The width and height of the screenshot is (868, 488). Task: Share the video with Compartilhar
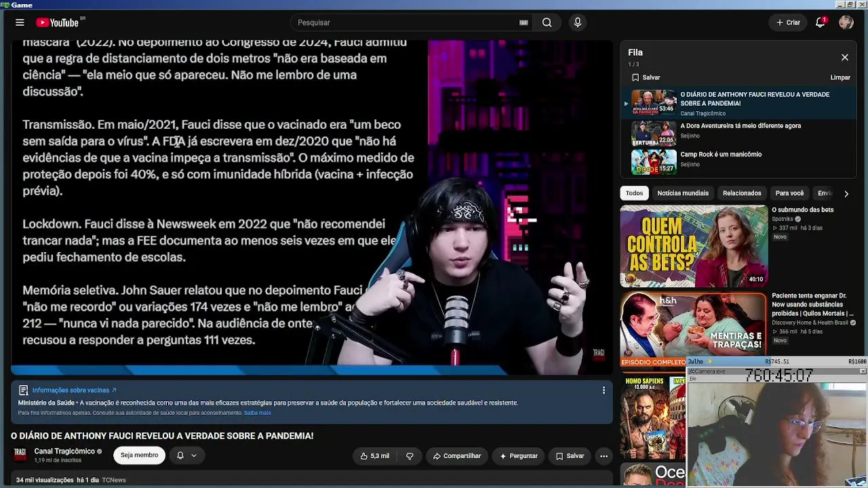point(457,456)
